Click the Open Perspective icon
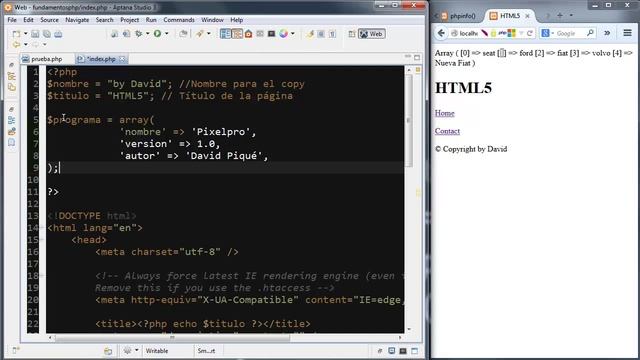The height and width of the screenshot is (360, 640). 352,34
